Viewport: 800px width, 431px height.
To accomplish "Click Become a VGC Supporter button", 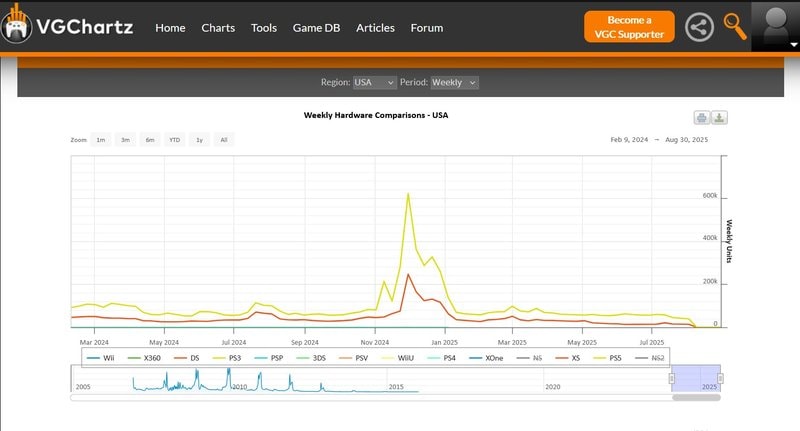I will tap(629, 27).
